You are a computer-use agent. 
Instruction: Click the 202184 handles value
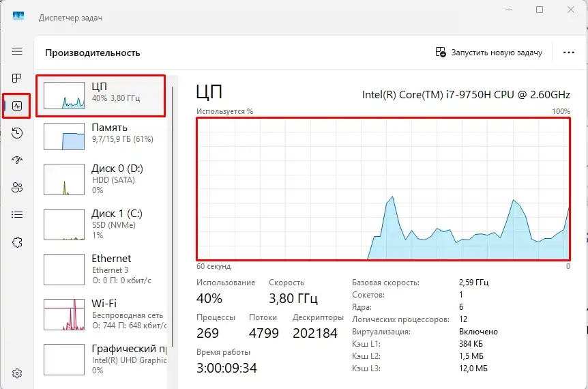(315, 333)
